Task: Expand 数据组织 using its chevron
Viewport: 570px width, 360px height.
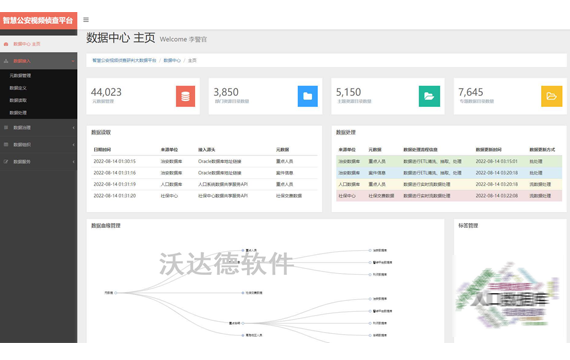Action: [x=73, y=145]
